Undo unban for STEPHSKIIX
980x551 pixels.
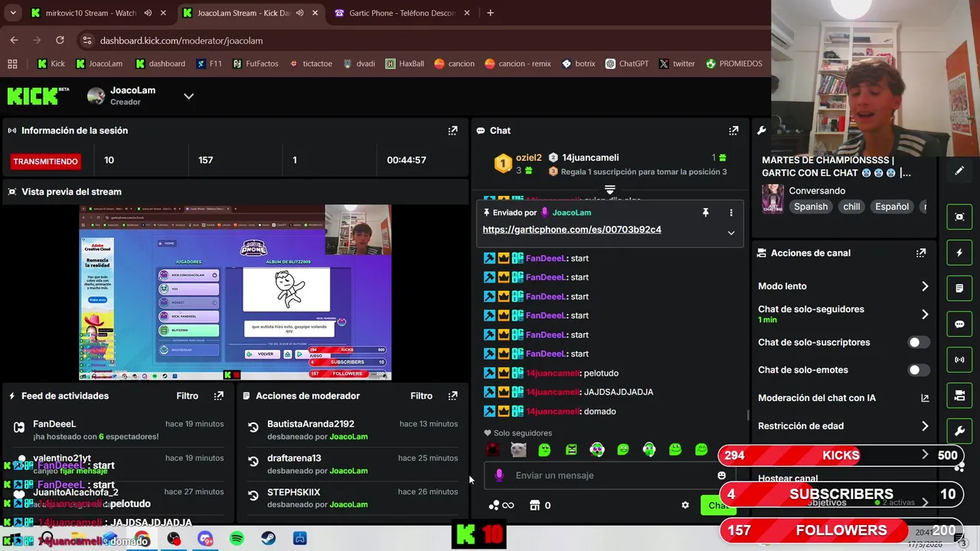253,496
